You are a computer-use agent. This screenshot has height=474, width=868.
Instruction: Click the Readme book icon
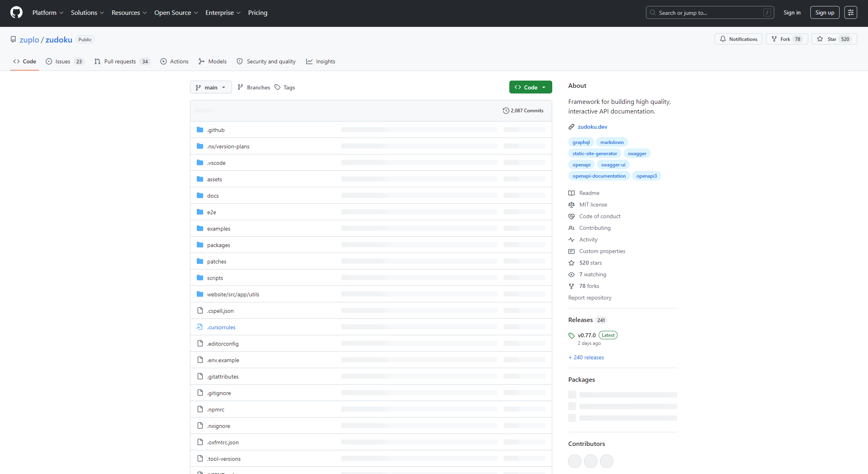pyautogui.click(x=571, y=193)
